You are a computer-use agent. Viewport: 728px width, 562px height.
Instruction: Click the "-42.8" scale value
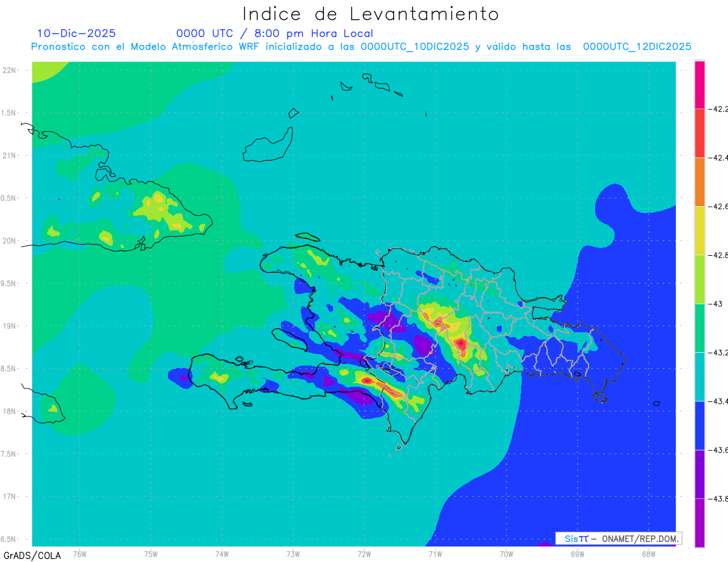tap(718, 255)
